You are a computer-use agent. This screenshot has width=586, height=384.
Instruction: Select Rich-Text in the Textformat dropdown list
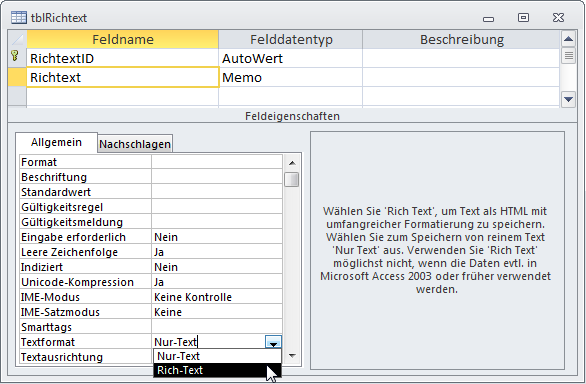click(x=217, y=370)
